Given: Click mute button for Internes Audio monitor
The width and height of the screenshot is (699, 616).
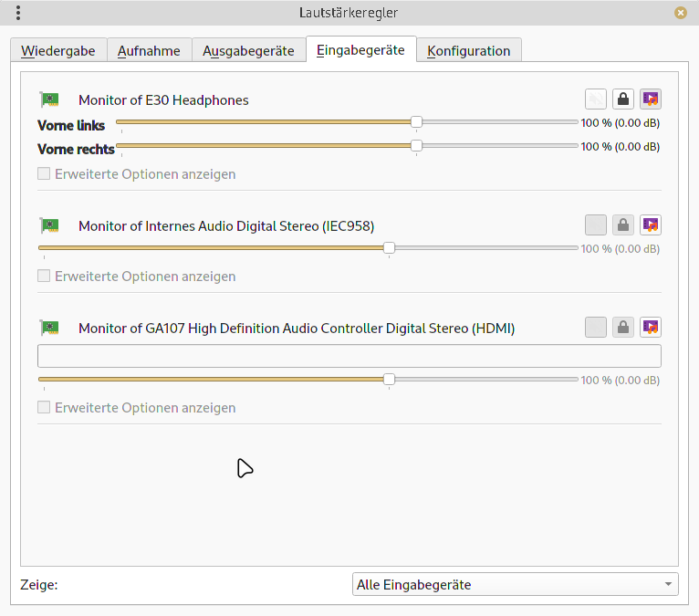Looking at the screenshot, I should point(596,224).
